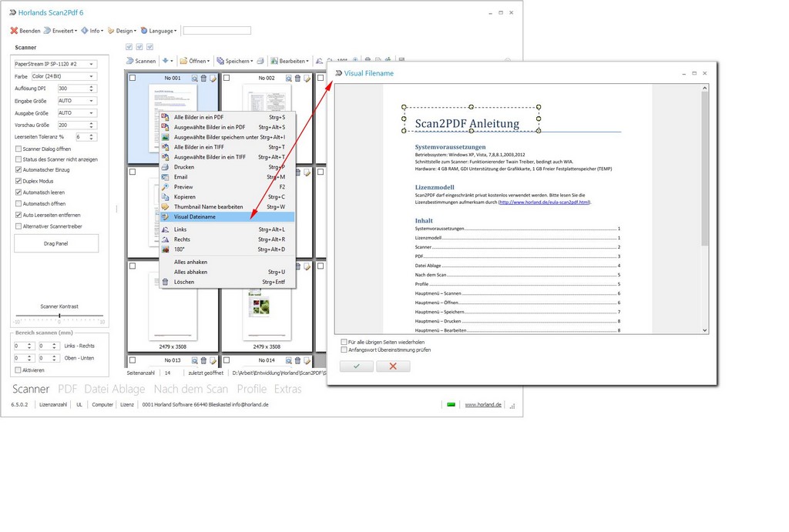Click Horlands Scan2Pdf logo icon in title bar
Viewport: 789px width, 532px height.
click(12, 12)
